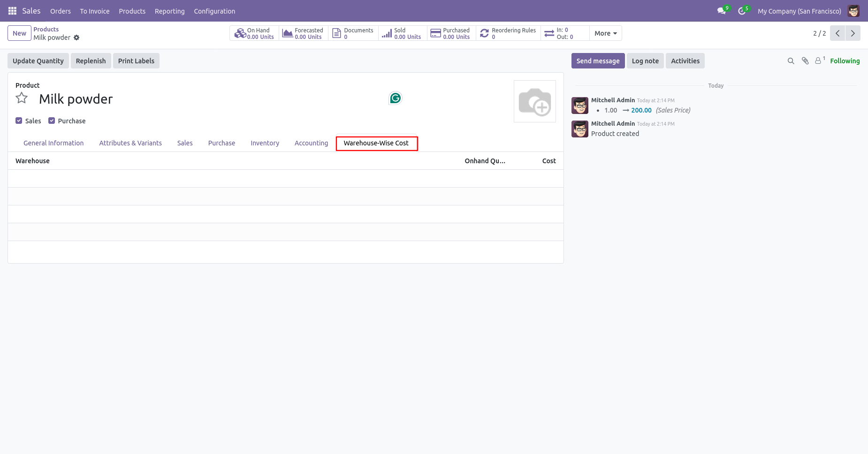Open the Products menu
This screenshot has width=868, height=454.
coord(132,11)
